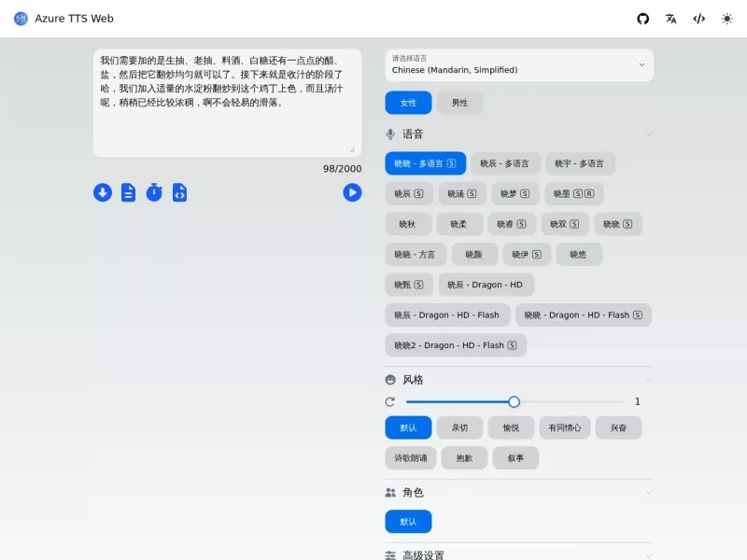Pick the 晓颜 voice

point(474,254)
